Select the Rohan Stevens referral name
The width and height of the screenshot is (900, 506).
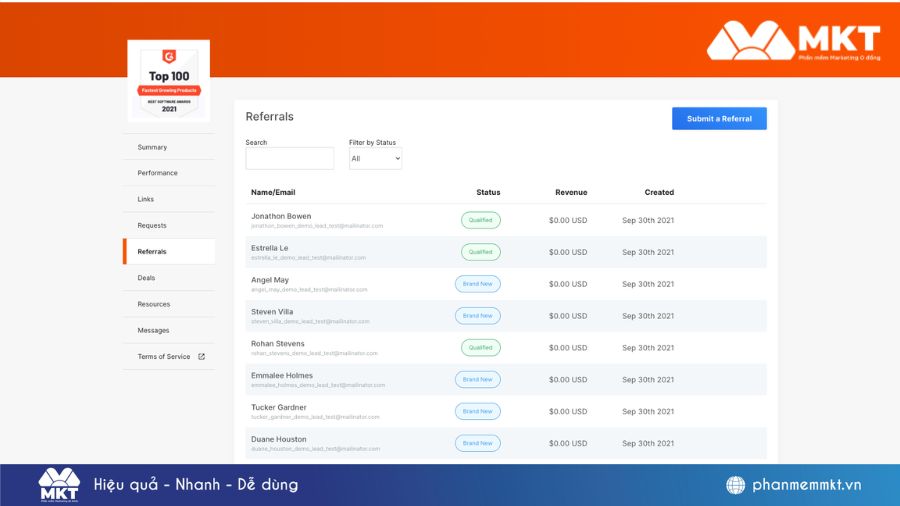pos(278,344)
